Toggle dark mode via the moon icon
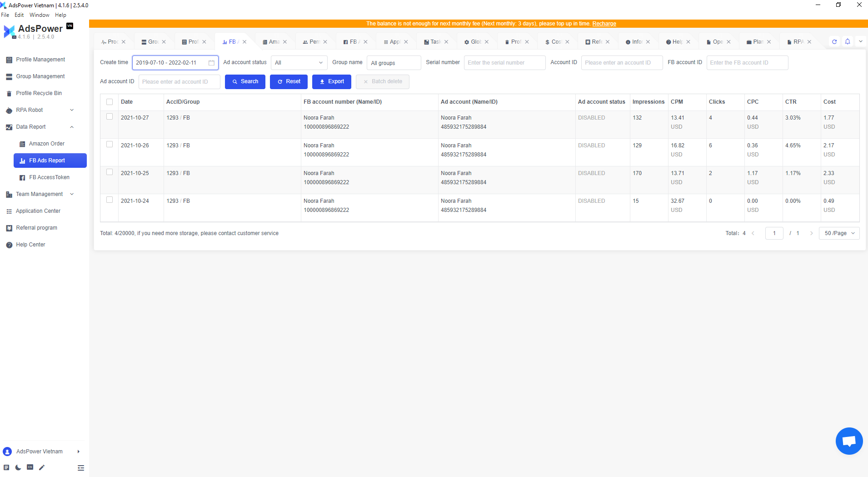 18,467
